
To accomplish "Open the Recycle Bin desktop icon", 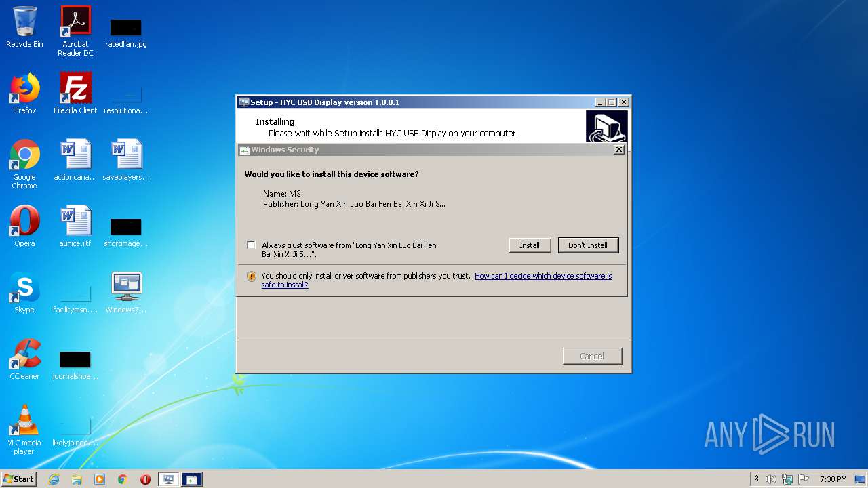I will pyautogui.click(x=24, y=27).
